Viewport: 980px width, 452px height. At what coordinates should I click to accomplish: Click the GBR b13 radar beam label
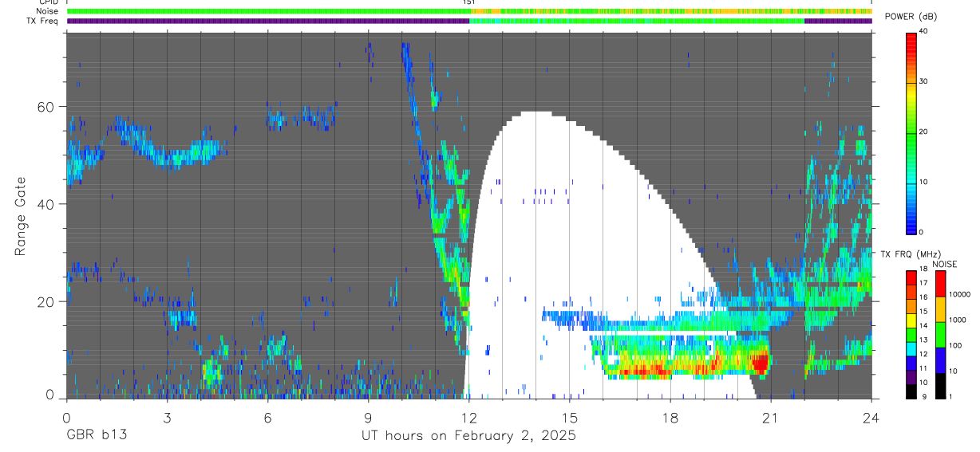(96, 436)
